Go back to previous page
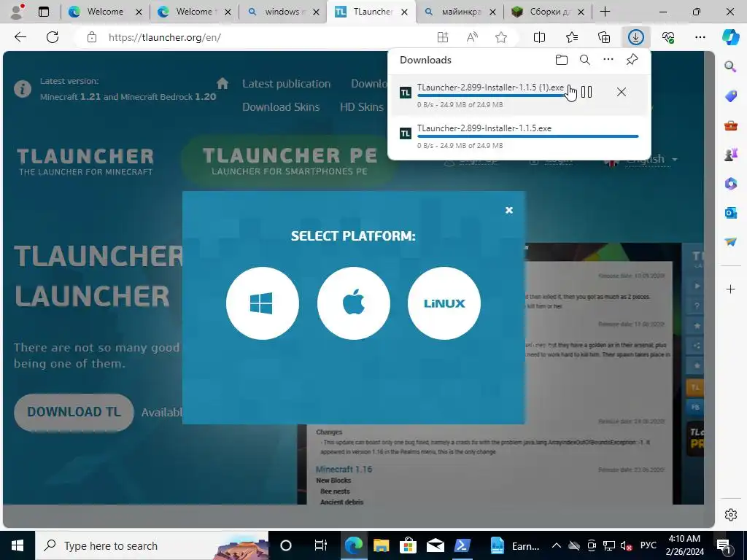Image resolution: width=747 pixels, height=560 pixels. point(20,37)
